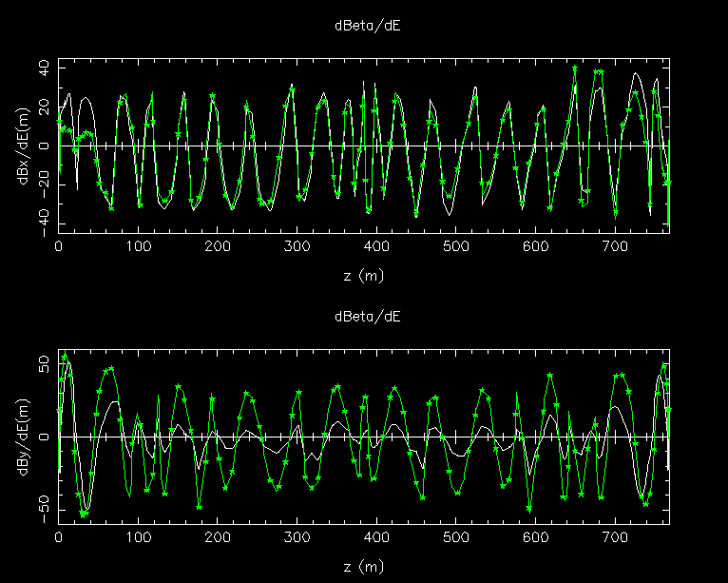Screen dimensions: 728x583
Task: Select the dBy/dE(m) y-axis label
Action: coord(22,435)
